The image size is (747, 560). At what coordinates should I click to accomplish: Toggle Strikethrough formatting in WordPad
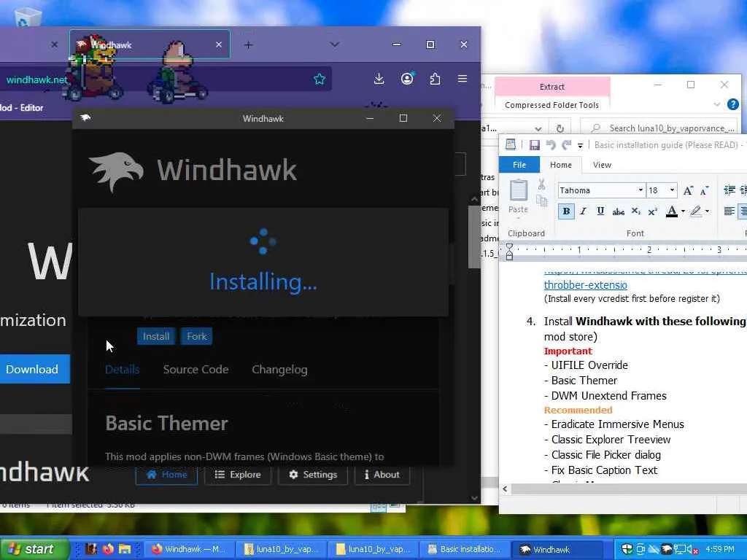(x=618, y=211)
